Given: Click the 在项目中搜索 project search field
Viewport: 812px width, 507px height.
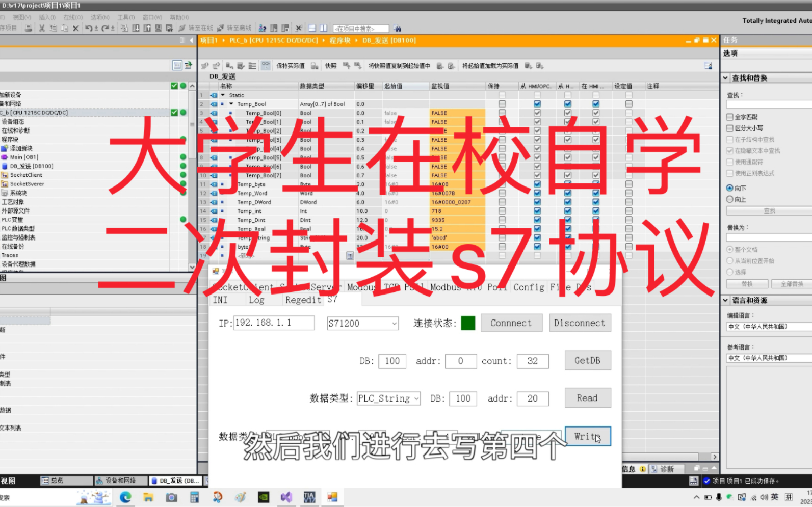Looking at the screenshot, I should [x=361, y=29].
